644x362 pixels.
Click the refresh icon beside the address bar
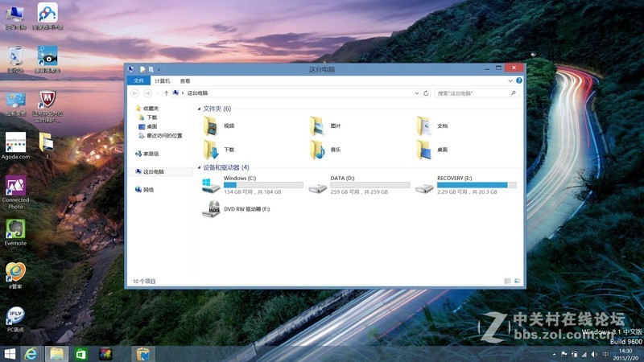click(426, 93)
